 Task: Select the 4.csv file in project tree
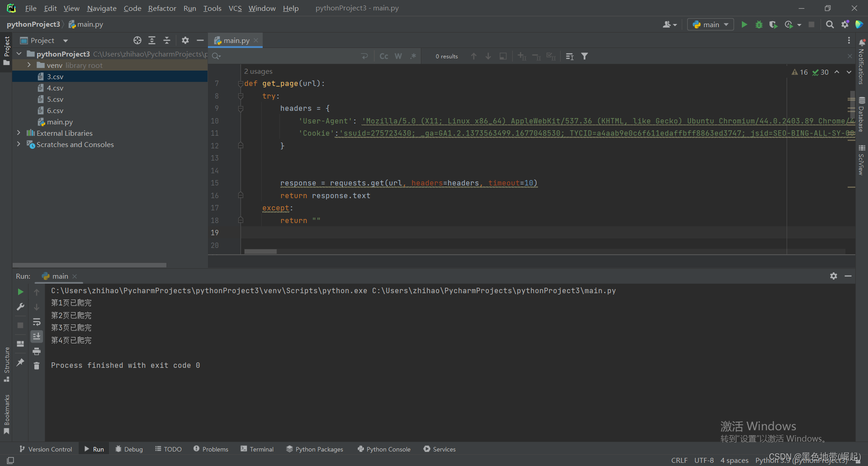coord(55,88)
